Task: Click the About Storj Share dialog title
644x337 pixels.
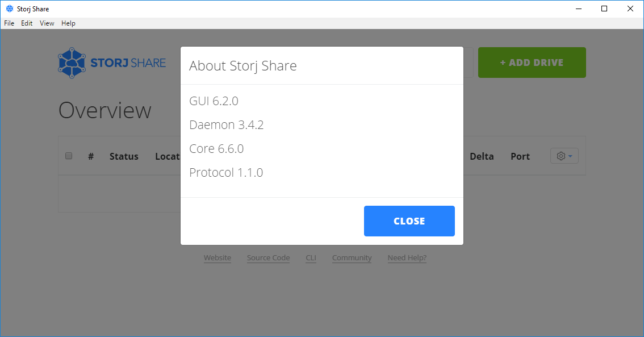Action: [242, 66]
